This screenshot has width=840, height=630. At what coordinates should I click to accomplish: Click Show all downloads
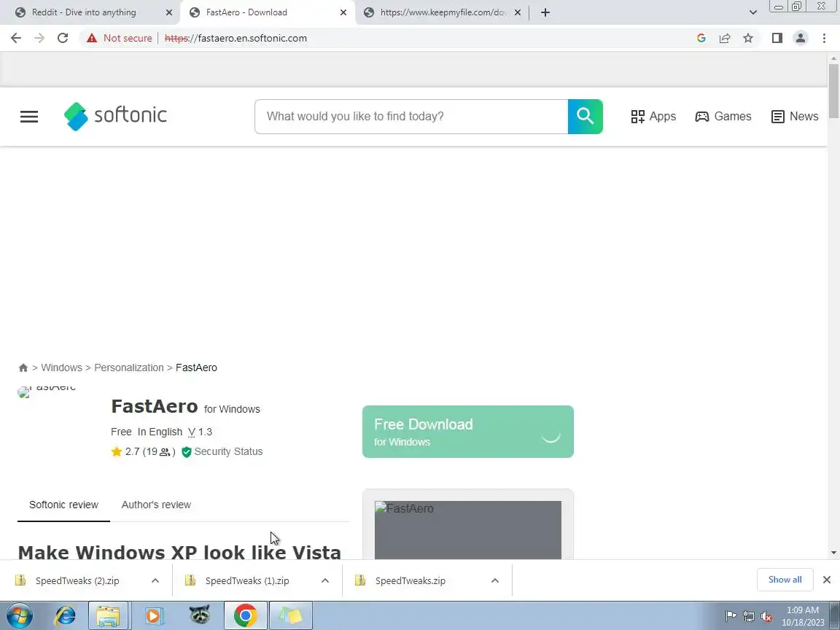coord(785,580)
